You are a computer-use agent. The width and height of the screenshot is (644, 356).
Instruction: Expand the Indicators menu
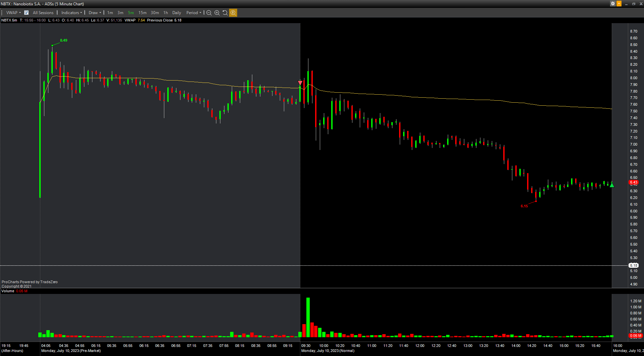point(72,13)
